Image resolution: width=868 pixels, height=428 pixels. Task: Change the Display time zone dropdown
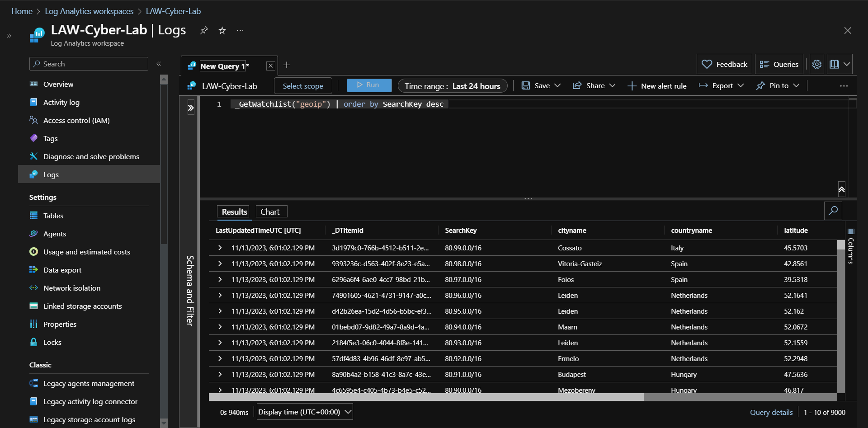click(305, 412)
